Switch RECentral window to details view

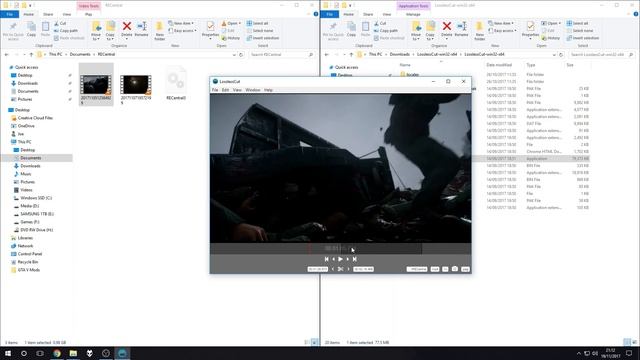[307, 342]
